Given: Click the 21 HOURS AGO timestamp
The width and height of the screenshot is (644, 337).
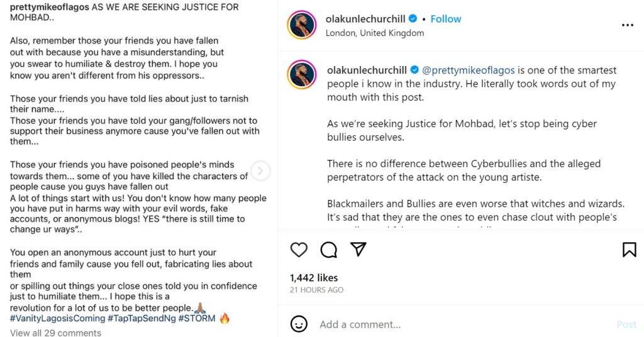Looking at the screenshot, I should 316,290.
